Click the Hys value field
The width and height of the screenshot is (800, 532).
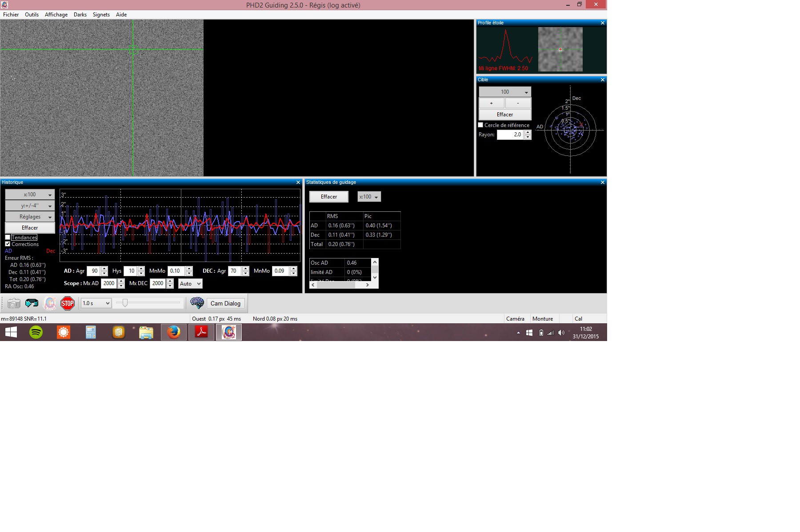(131, 271)
